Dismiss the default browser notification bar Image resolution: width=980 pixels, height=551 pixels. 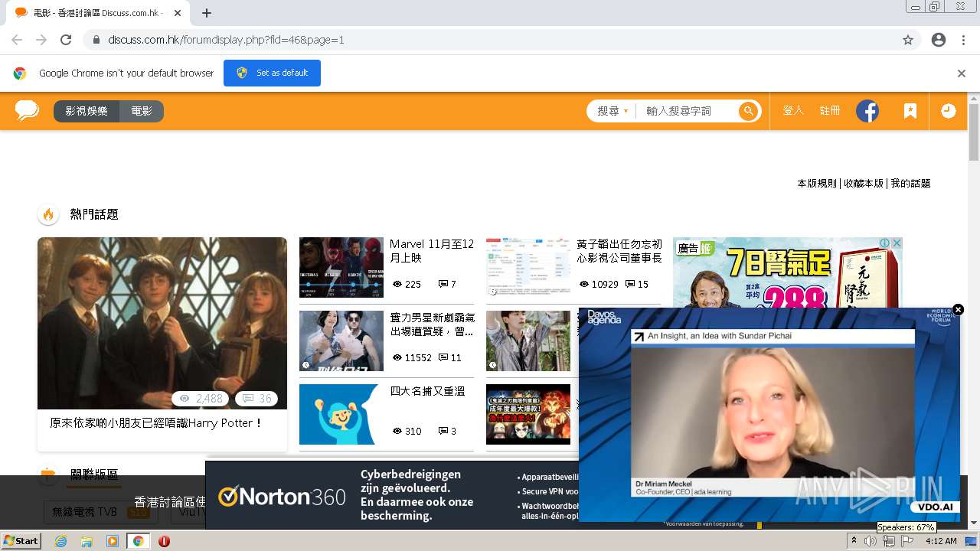click(962, 73)
